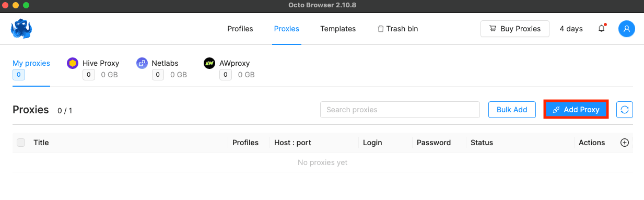Screen dimensions: 644x200
Task: Click the AWproxy provider icon
Action: coord(209,63)
